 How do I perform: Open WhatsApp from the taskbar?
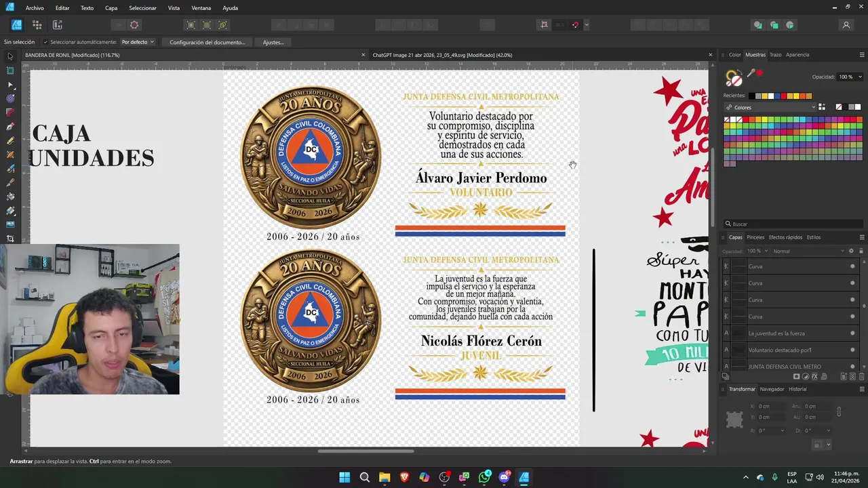pyautogui.click(x=484, y=477)
